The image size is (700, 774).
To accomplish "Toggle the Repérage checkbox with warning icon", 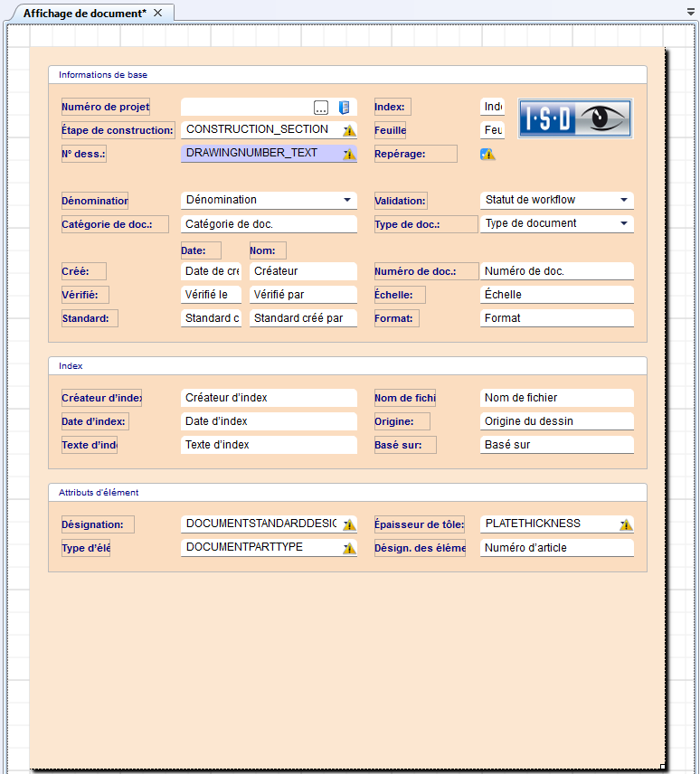I will pyautogui.click(x=487, y=154).
